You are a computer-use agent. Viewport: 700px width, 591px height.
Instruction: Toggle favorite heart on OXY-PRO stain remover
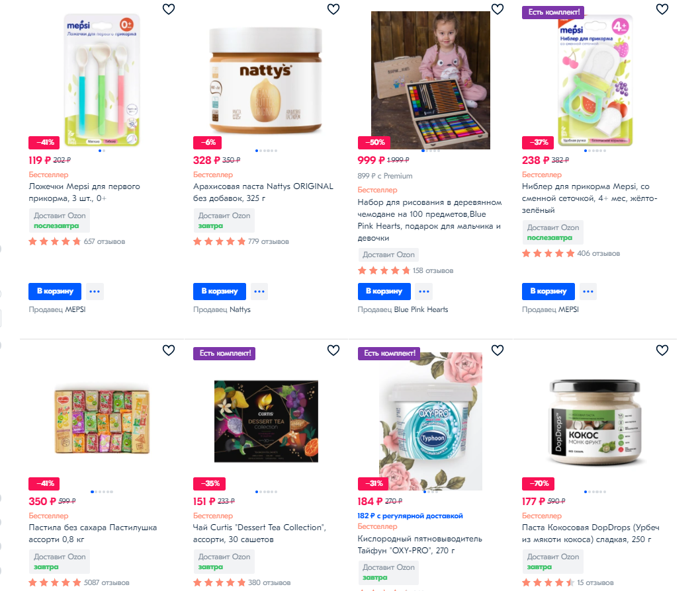click(x=498, y=350)
